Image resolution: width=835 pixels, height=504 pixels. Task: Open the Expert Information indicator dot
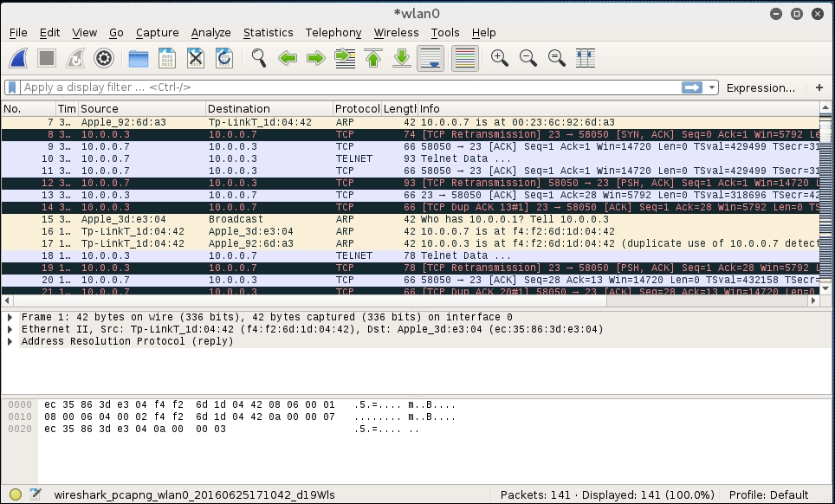point(15,494)
